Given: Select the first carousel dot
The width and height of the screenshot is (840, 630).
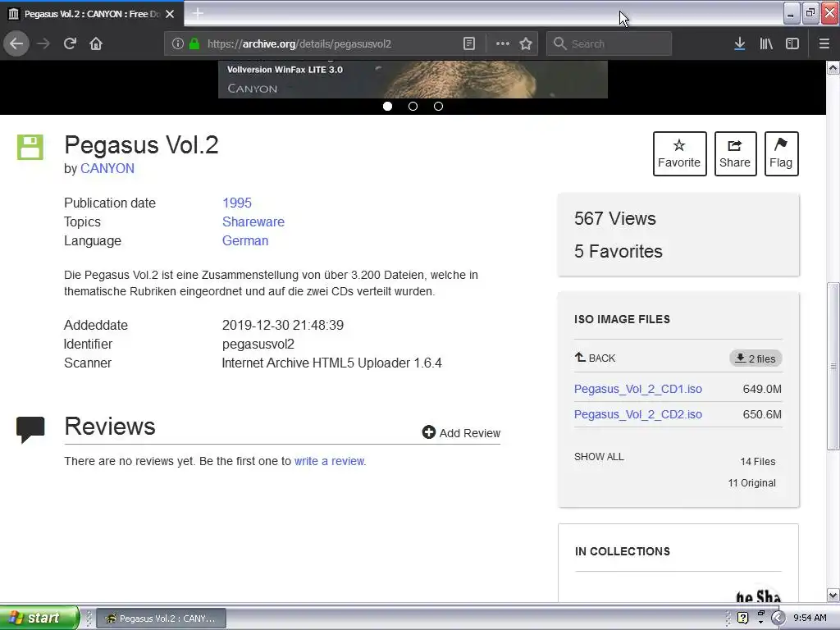Looking at the screenshot, I should 387,106.
